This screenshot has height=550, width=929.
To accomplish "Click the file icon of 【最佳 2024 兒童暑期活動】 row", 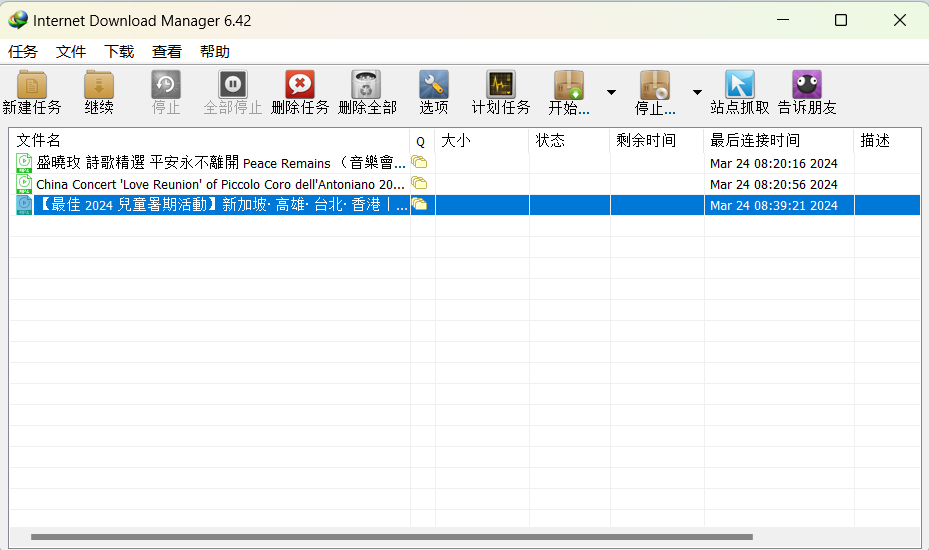I will coord(24,205).
